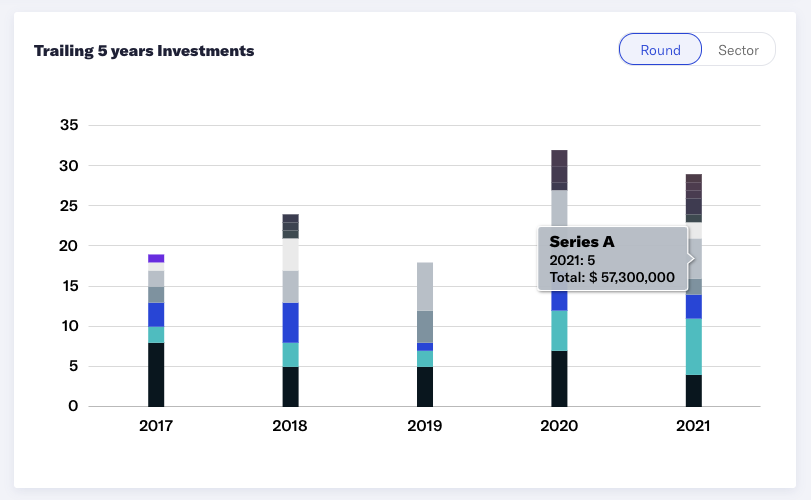Click the 20 y-axis label
This screenshot has width=811, height=500.
pos(69,246)
